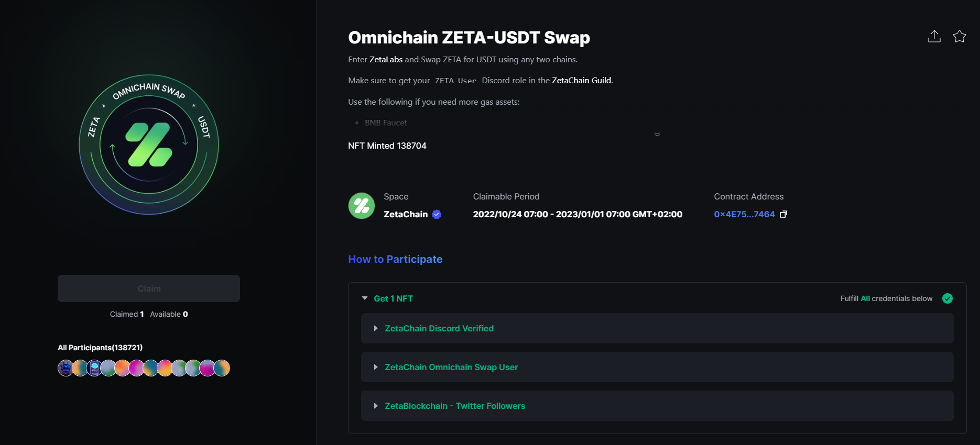Click the ZetaChain space name

406,214
